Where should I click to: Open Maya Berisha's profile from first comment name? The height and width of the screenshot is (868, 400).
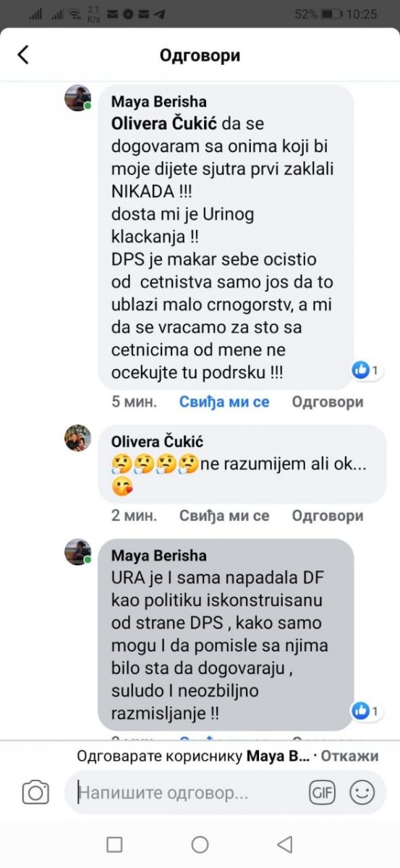pos(158,102)
